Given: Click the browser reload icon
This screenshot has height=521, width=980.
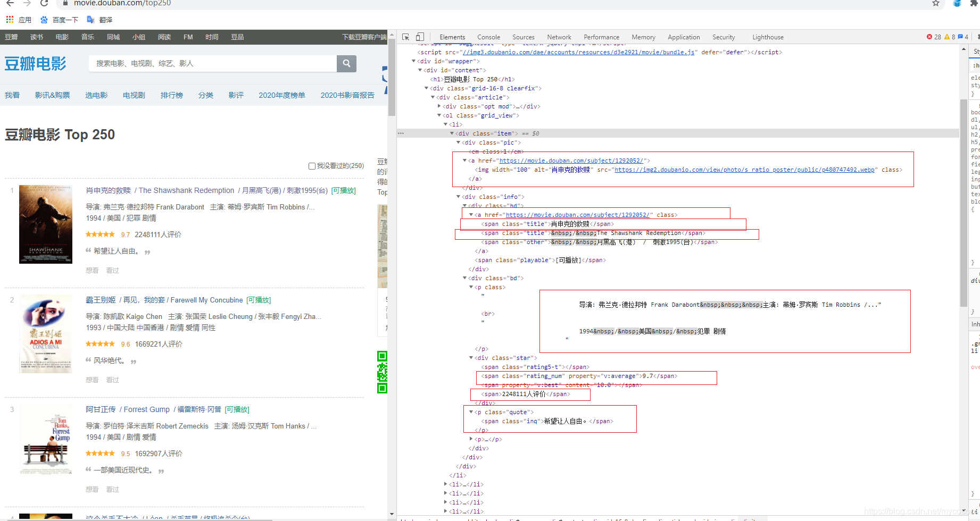Looking at the screenshot, I should (x=44, y=3).
